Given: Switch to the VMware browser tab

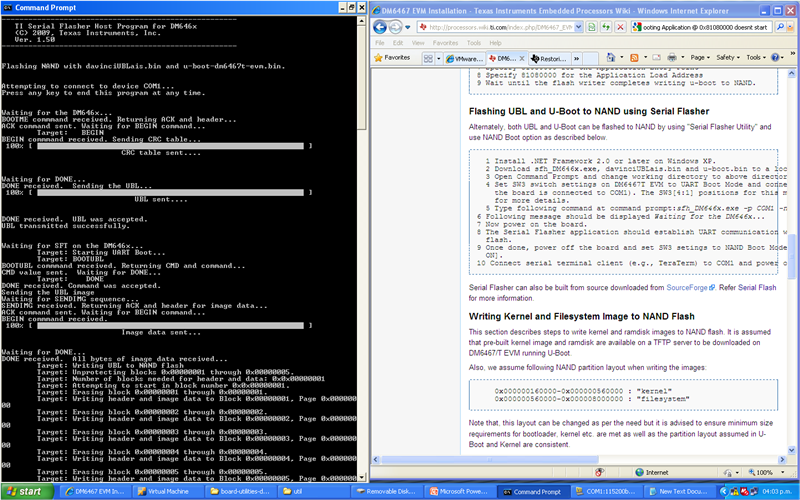Looking at the screenshot, I should (464, 58).
